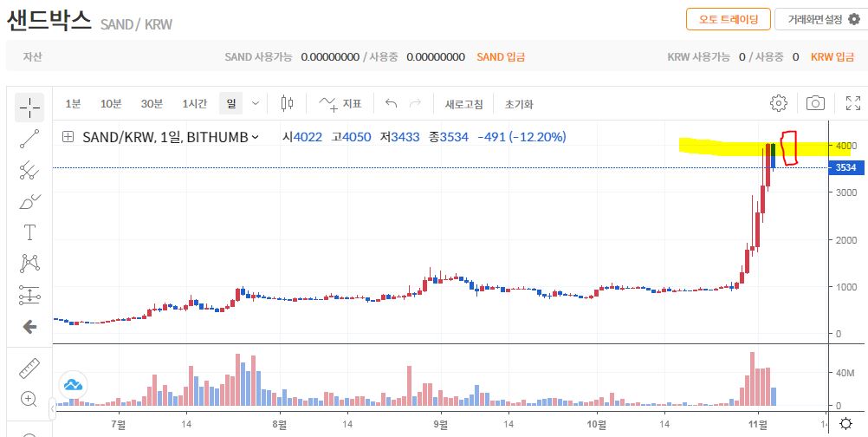Open 거래화면 설정 settings button
Viewport: 868px width, 437px height.
(821, 19)
